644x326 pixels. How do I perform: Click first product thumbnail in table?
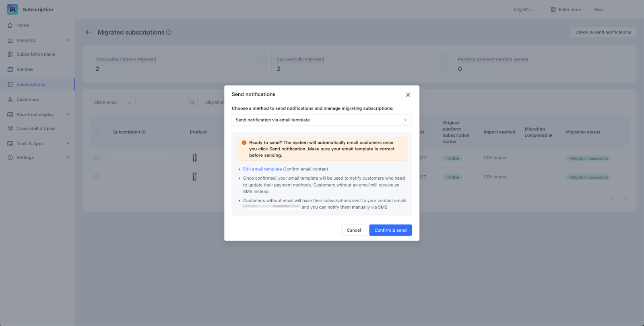pos(194,158)
